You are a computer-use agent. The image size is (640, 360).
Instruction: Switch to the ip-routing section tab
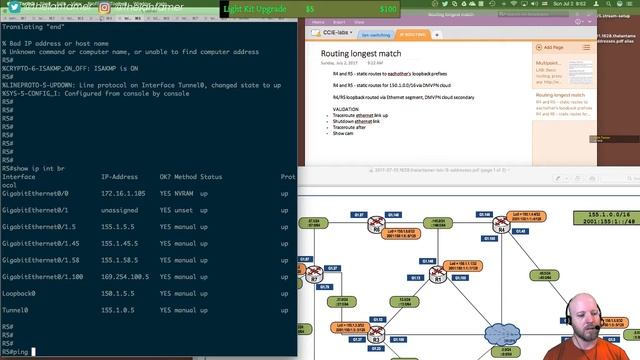412,35
